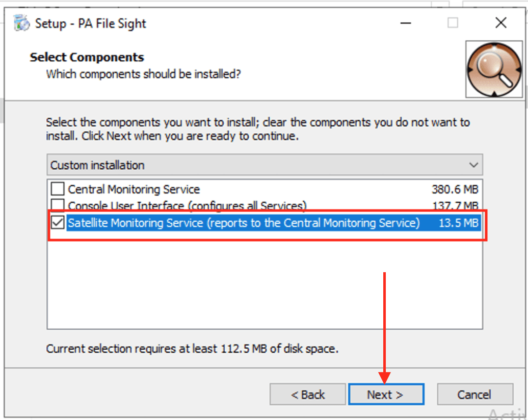Continue setup with the Next button
528x420 pixels.
click(x=386, y=395)
